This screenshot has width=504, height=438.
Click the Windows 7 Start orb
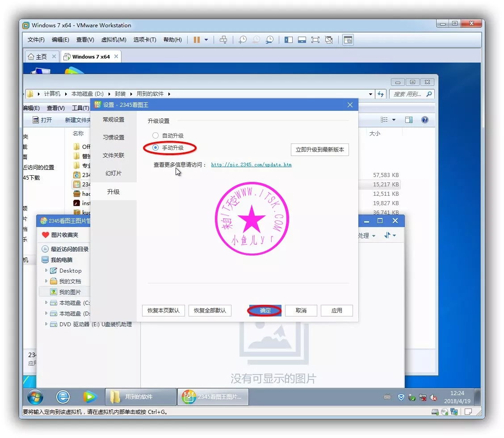(x=35, y=396)
